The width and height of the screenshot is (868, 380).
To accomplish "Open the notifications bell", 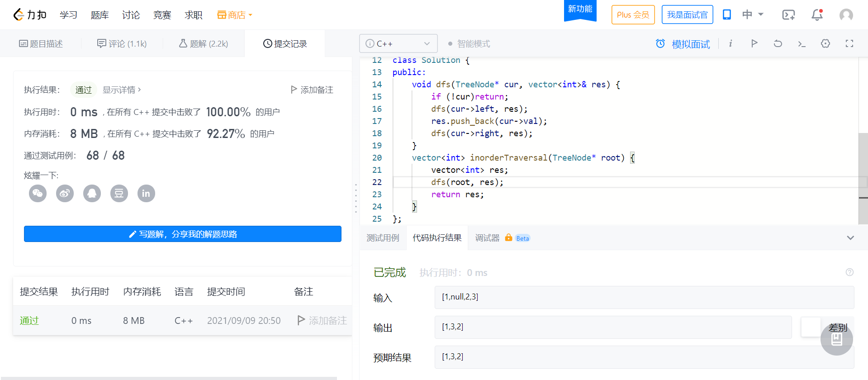I will pyautogui.click(x=817, y=15).
